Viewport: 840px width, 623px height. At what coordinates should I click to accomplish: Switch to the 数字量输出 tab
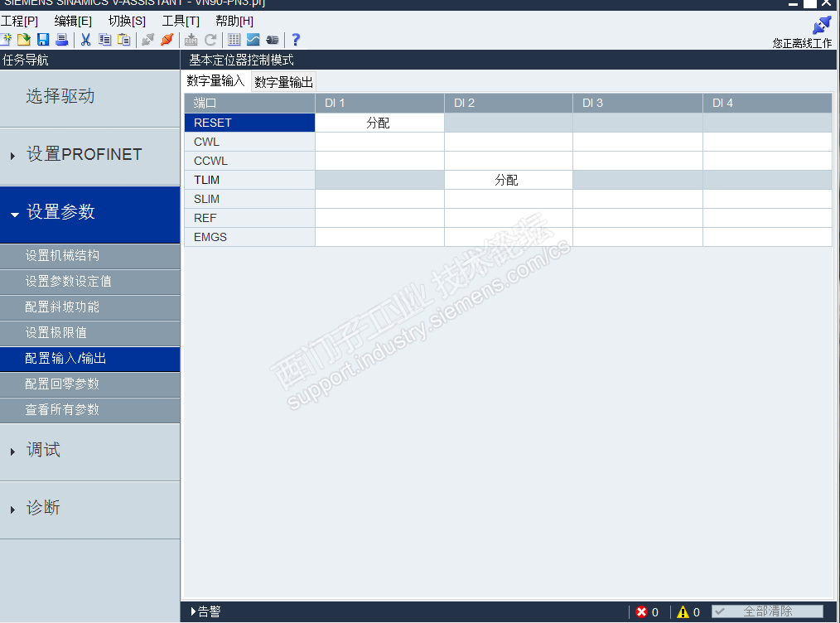coord(283,82)
